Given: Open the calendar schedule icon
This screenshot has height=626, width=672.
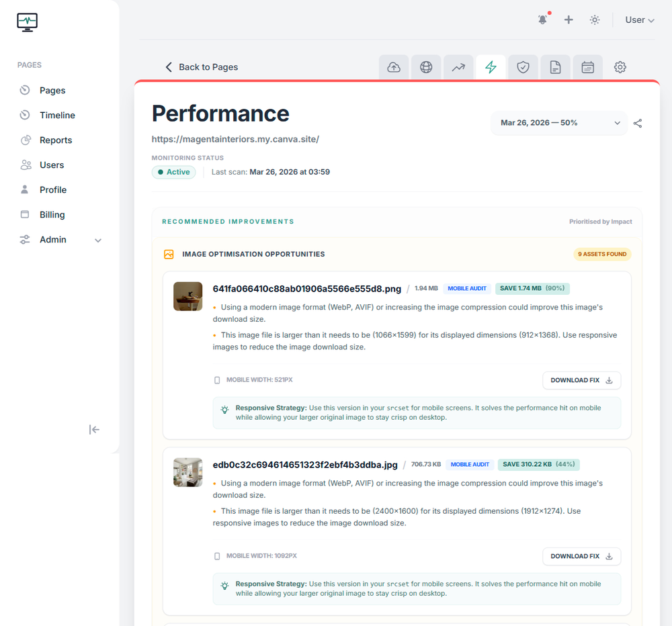Looking at the screenshot, I should (587, 66).
